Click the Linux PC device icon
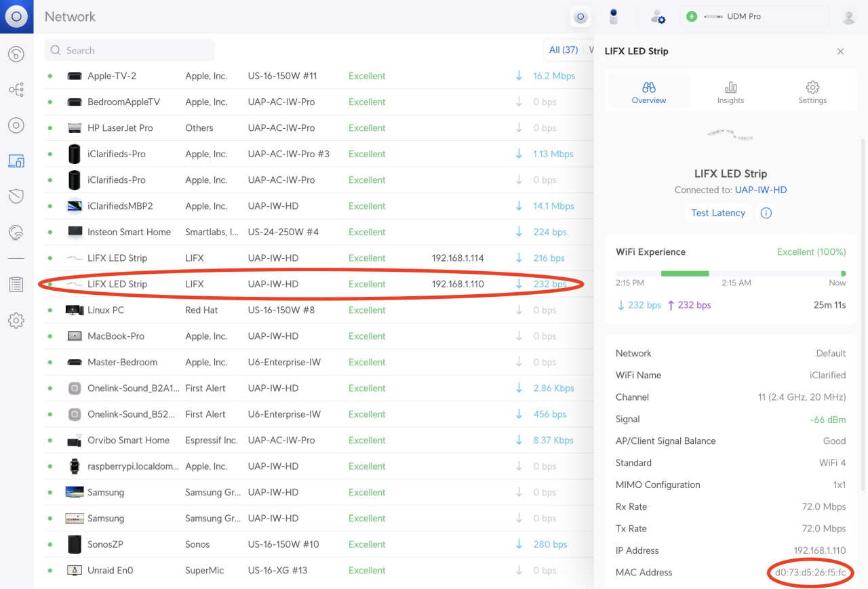Screen dimensions: 868x589 click(x=75, y=310)
